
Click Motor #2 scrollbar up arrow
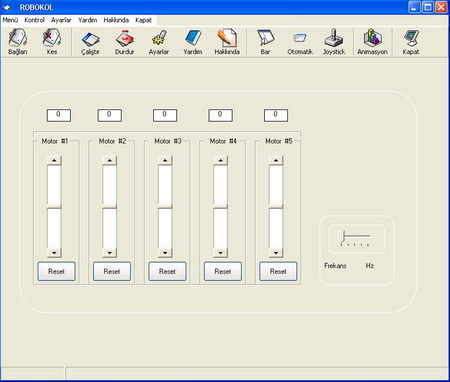click(x=110, y=160)
